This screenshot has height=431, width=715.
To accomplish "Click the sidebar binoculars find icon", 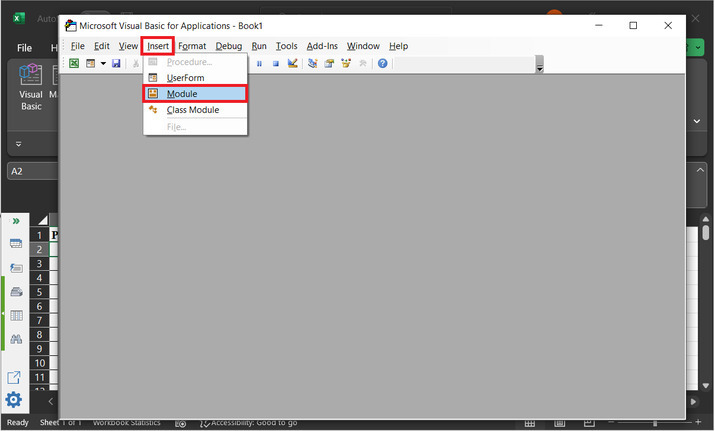I will coord(16,339).
